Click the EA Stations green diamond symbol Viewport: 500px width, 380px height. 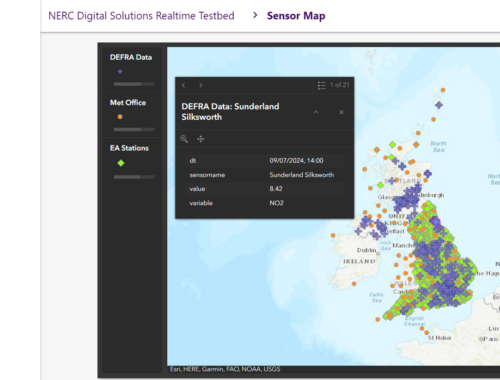(121, 163)
